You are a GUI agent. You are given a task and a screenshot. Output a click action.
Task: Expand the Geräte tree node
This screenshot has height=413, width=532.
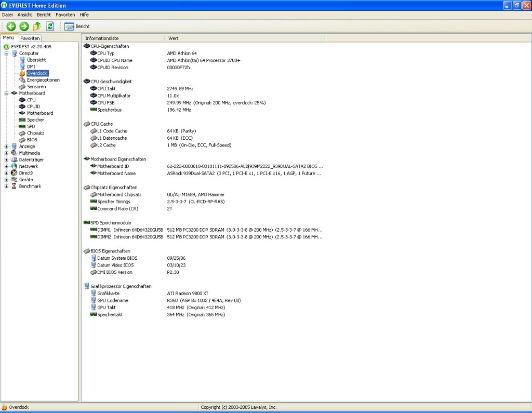(x=6, y=180)
